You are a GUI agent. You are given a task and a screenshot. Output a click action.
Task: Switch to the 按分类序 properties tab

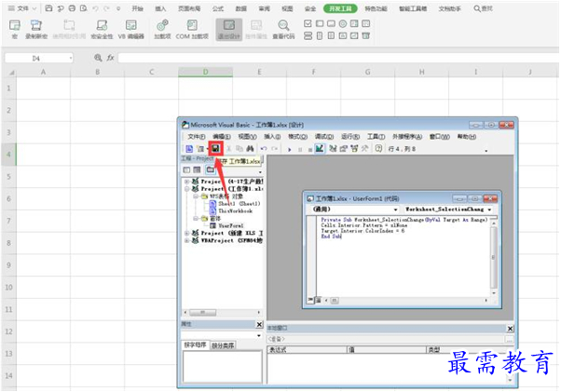[x=223, y=345]
